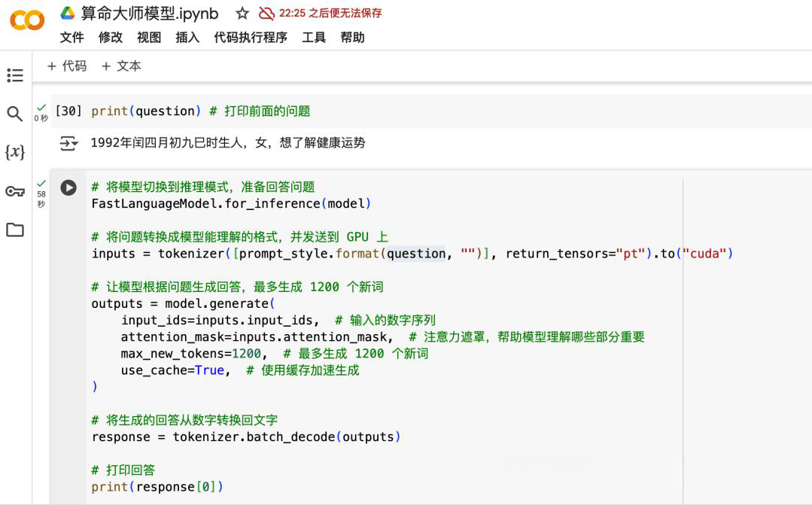Click the FastLanguageModel.for_inference(model) line
Viewport: 812px width, 505px height.
coord(231,203)
